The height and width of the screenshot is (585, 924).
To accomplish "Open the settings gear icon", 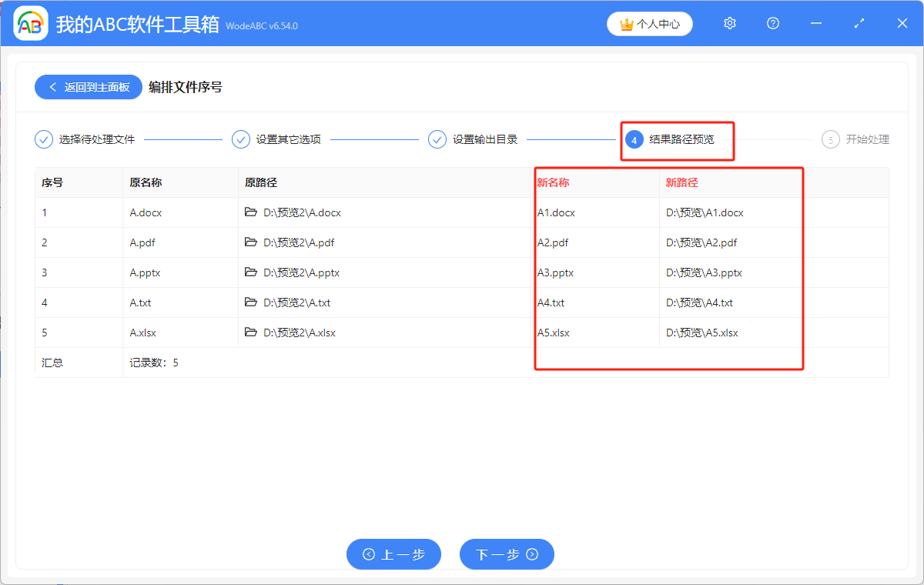I will pos(730,24).
